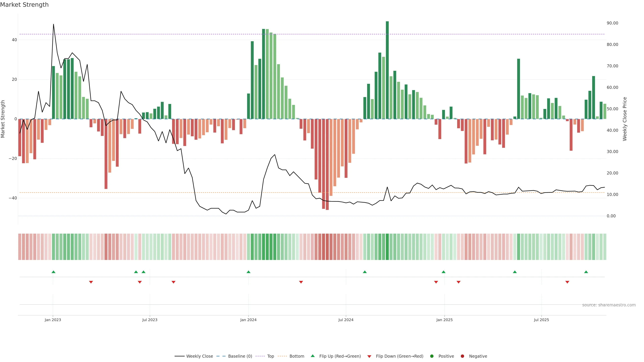Click Flip Up green triangle legend icon
This screenshot has width=644, height=362.
tap(312, 356)
